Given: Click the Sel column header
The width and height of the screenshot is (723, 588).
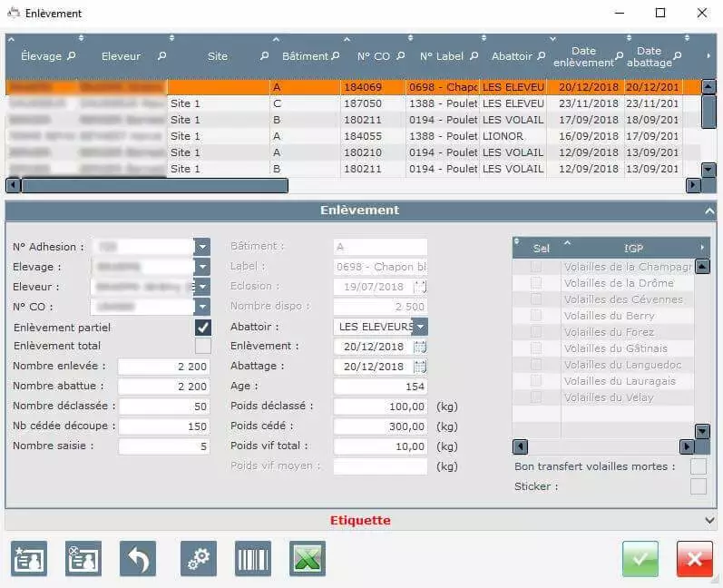Looking at the screenshot, I should (541, 249).
